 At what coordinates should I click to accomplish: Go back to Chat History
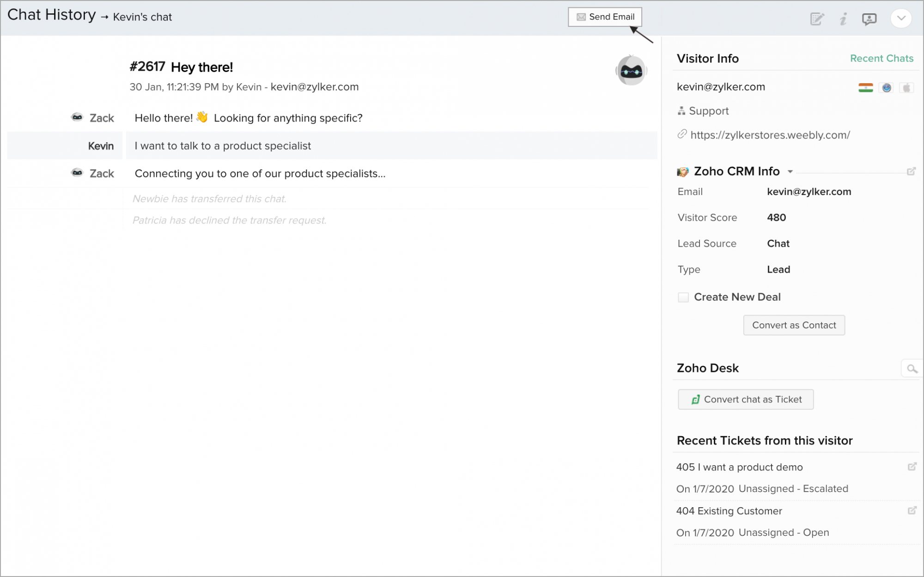click(51, 15)
